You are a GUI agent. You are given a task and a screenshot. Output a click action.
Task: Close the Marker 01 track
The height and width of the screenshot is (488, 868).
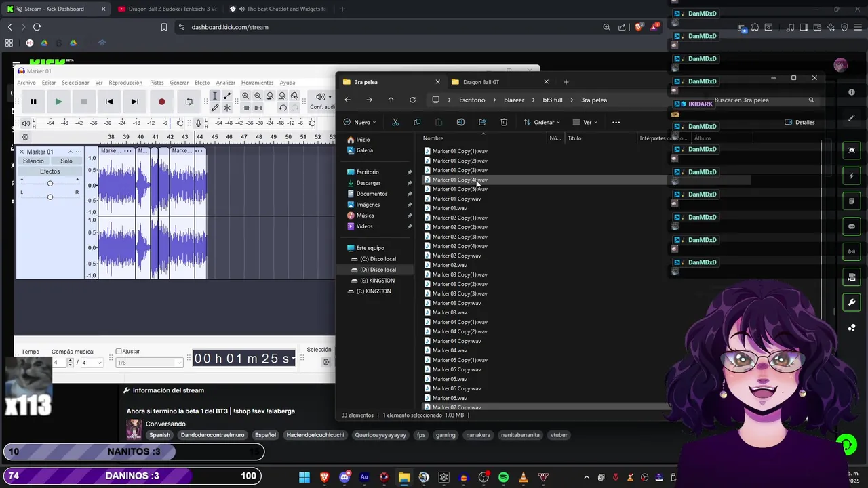coord(22,152)
